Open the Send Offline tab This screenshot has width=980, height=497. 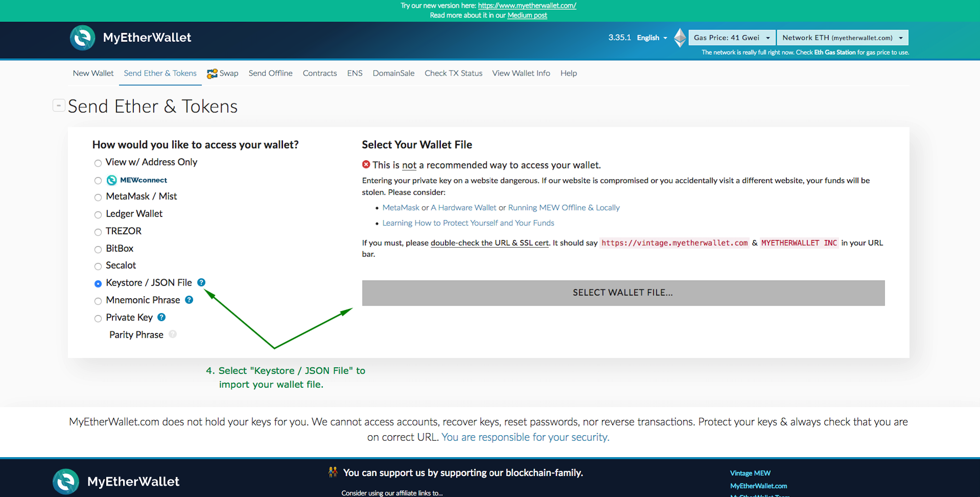271,73
